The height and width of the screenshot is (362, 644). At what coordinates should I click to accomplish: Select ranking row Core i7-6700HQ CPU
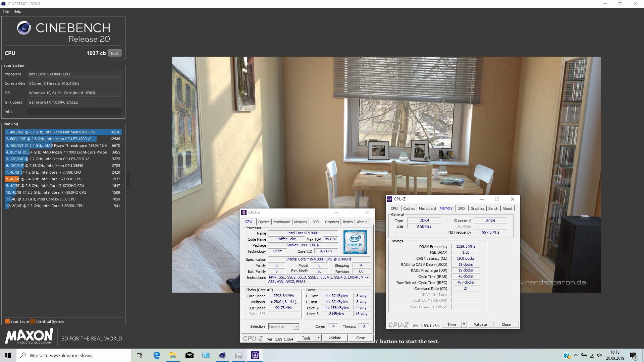pyautogui.click(x=63, y=186)
